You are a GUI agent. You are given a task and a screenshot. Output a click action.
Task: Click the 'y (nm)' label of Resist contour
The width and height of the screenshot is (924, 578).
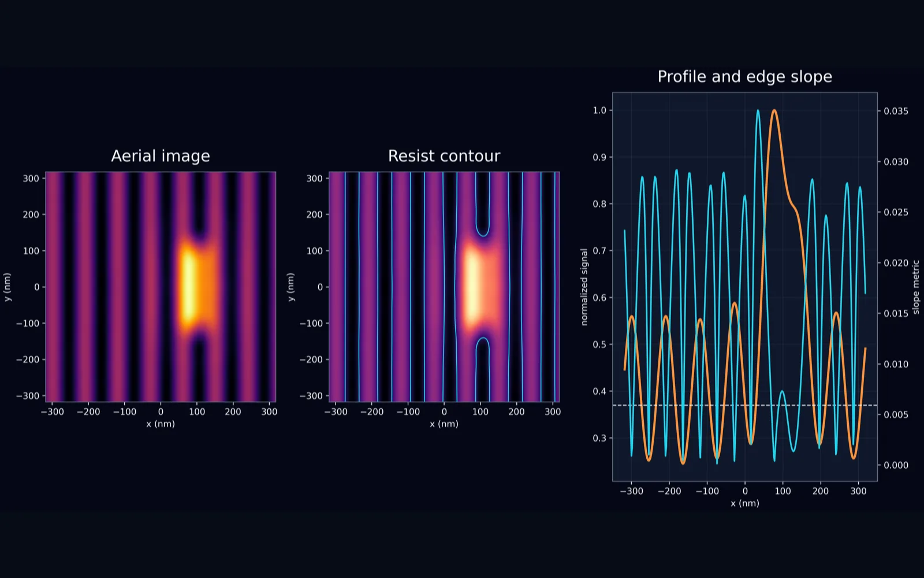point(291,287)
